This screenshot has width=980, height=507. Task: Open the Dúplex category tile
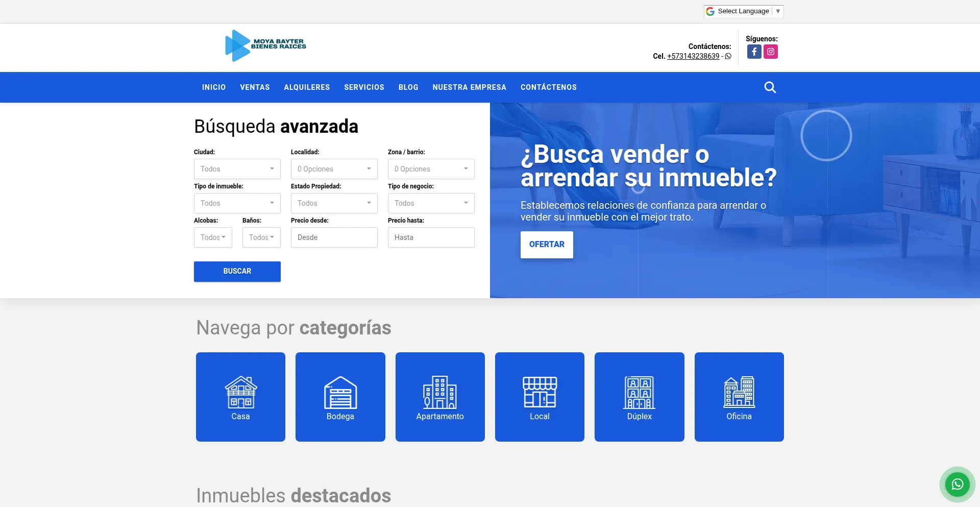click(x=639, y=397)
